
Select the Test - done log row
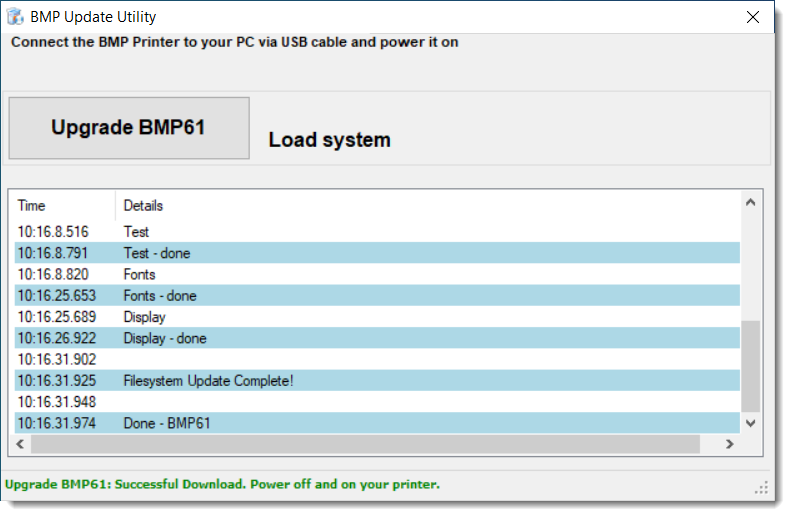click(x=157, y=253)
